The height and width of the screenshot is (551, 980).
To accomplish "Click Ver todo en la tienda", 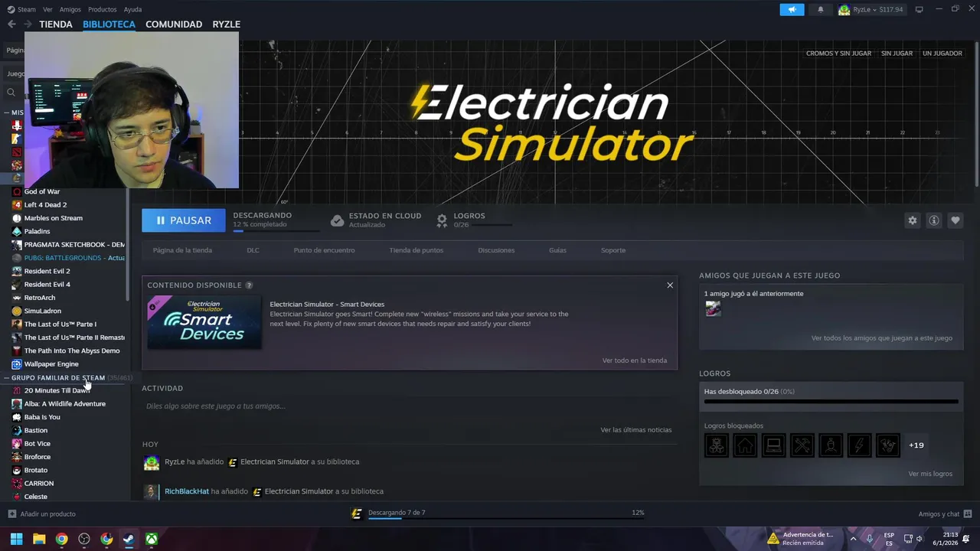I will 635,360.
